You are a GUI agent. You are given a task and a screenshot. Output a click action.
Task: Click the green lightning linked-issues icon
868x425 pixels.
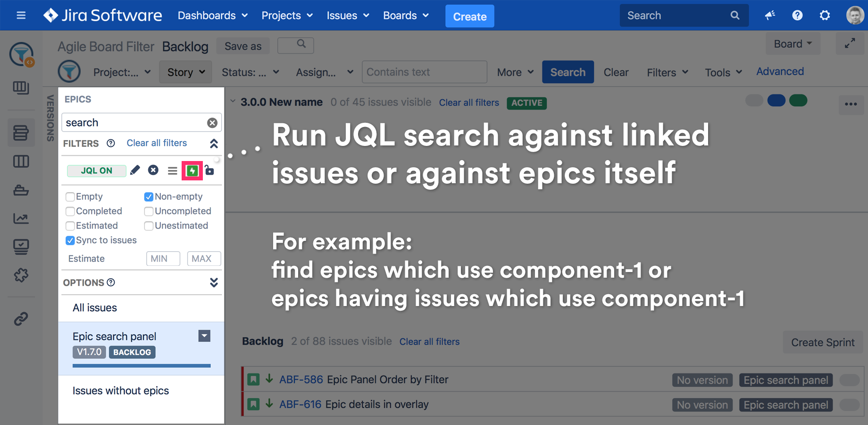pos(192,170)
